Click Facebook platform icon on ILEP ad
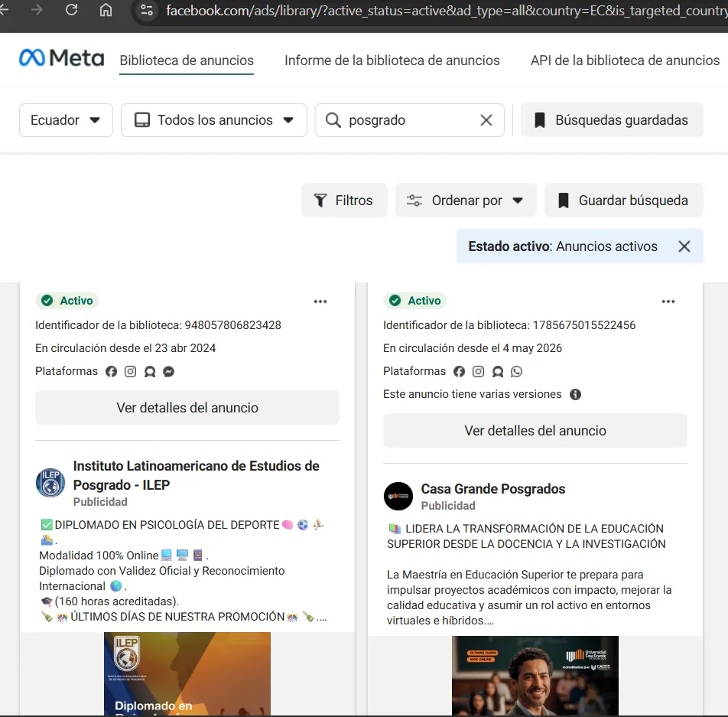Screen dimensions: 728x717 pos(111,372)
